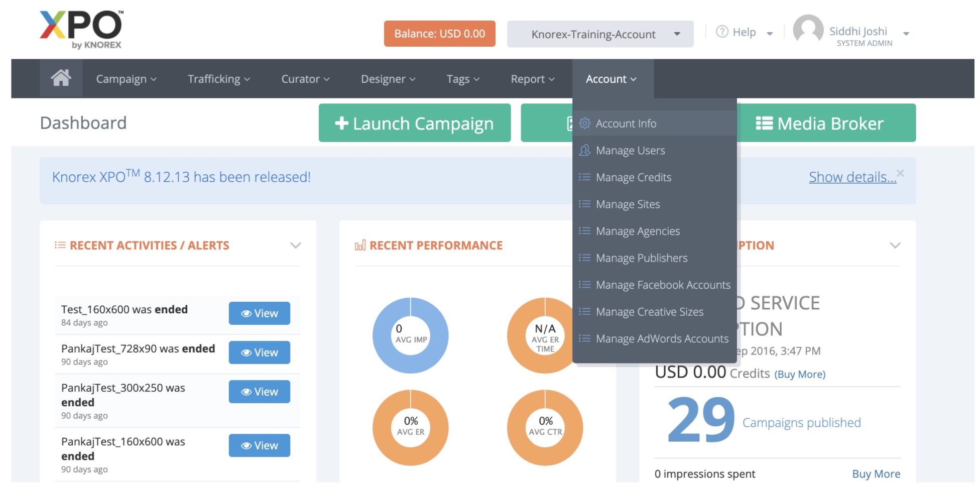980x487 pixels.
Task: Click the XPO by Knorex logo
Action: tap(81, 30)
